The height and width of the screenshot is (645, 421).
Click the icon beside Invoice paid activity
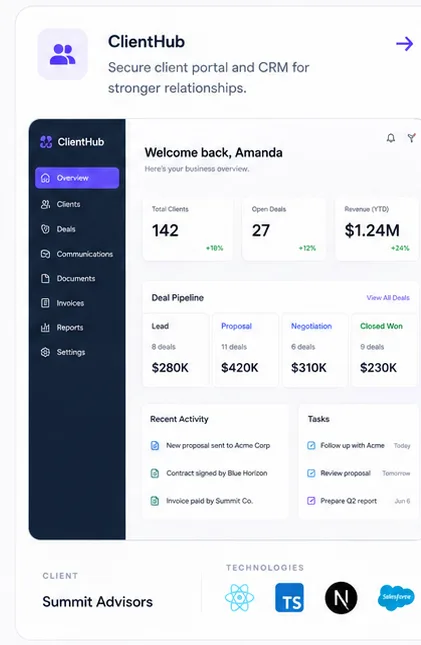155,501
